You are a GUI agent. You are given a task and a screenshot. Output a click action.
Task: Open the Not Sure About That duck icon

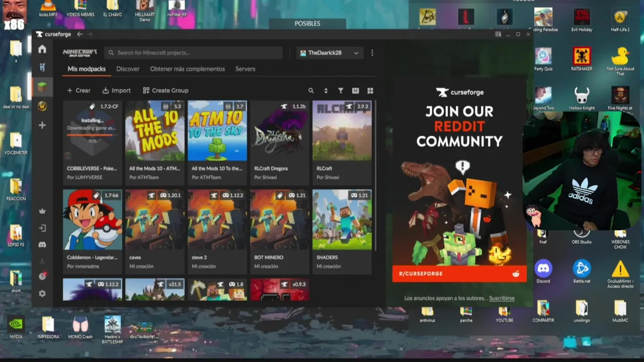(x=620, y=61)
